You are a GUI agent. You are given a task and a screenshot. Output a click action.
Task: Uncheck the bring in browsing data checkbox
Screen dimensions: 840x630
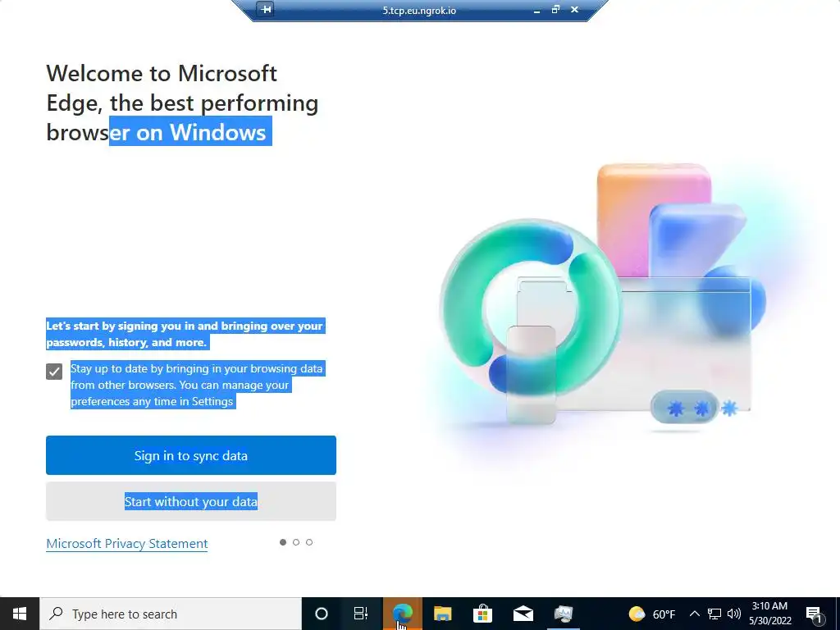click(54, 372)
